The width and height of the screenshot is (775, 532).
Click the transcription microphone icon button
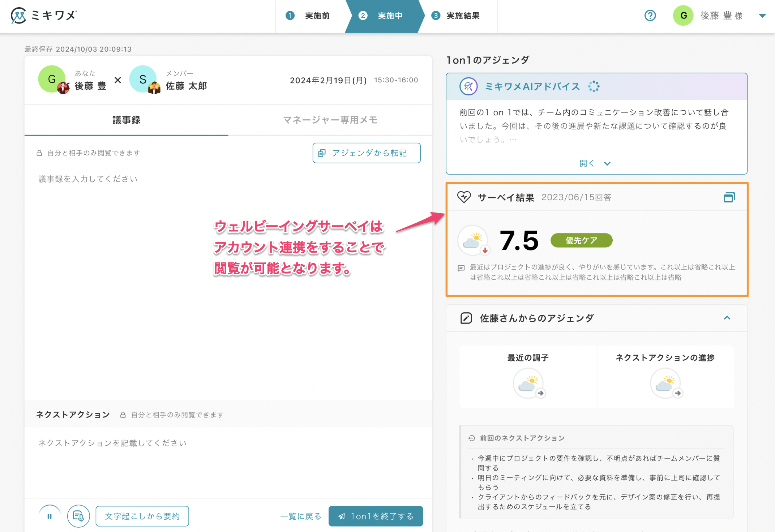[x=78, y=516]
